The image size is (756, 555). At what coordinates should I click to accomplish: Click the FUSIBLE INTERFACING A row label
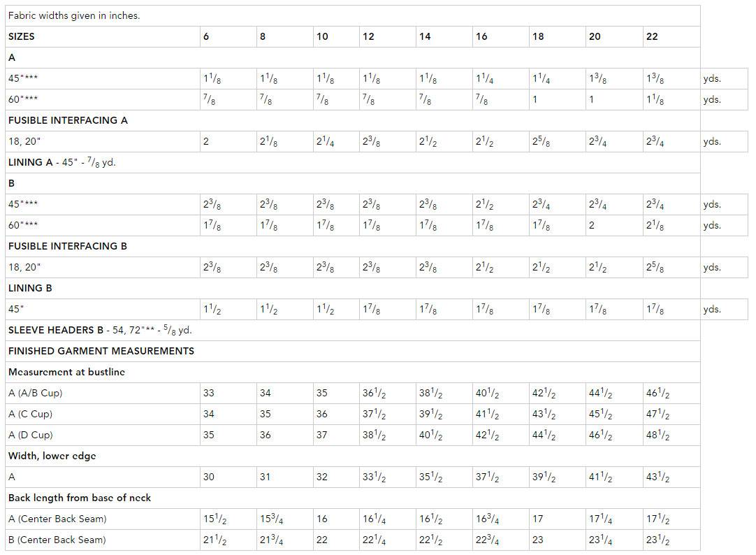click(x=68, y=120)
